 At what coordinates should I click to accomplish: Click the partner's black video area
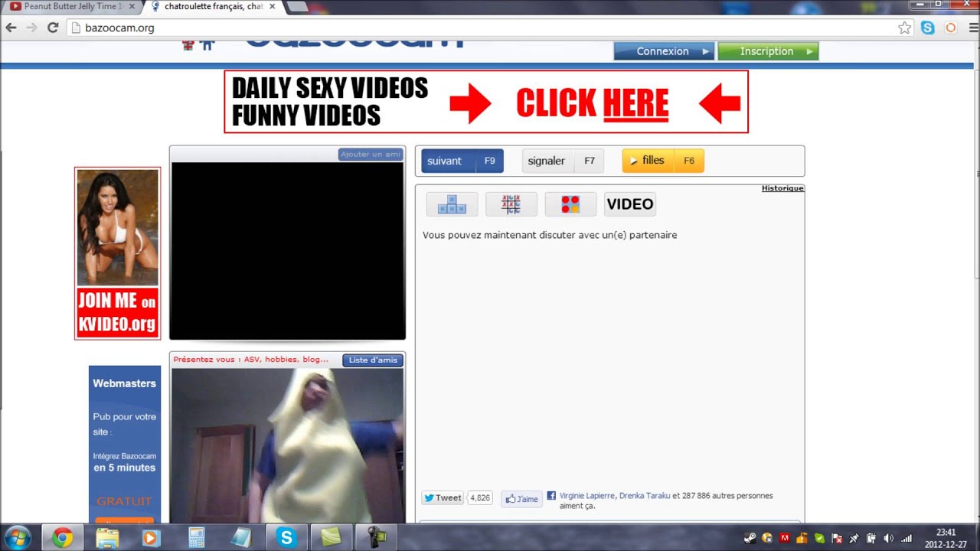[x=287, y=250]
